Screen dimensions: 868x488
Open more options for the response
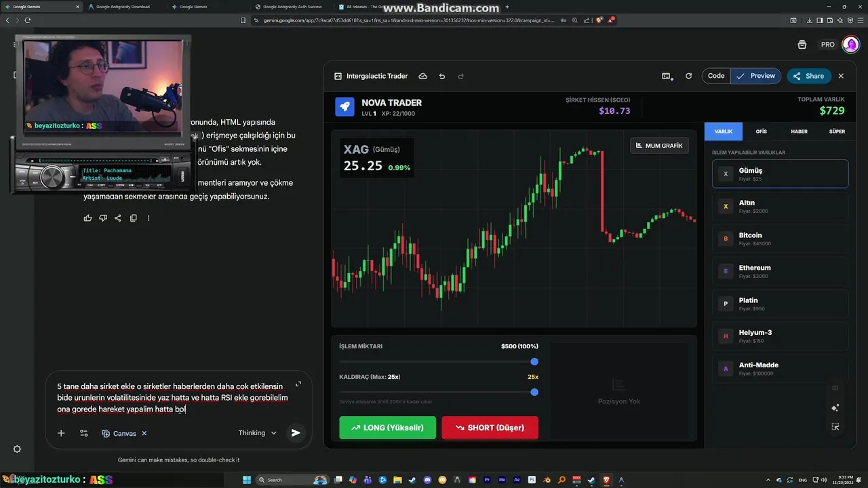(149, 218)
